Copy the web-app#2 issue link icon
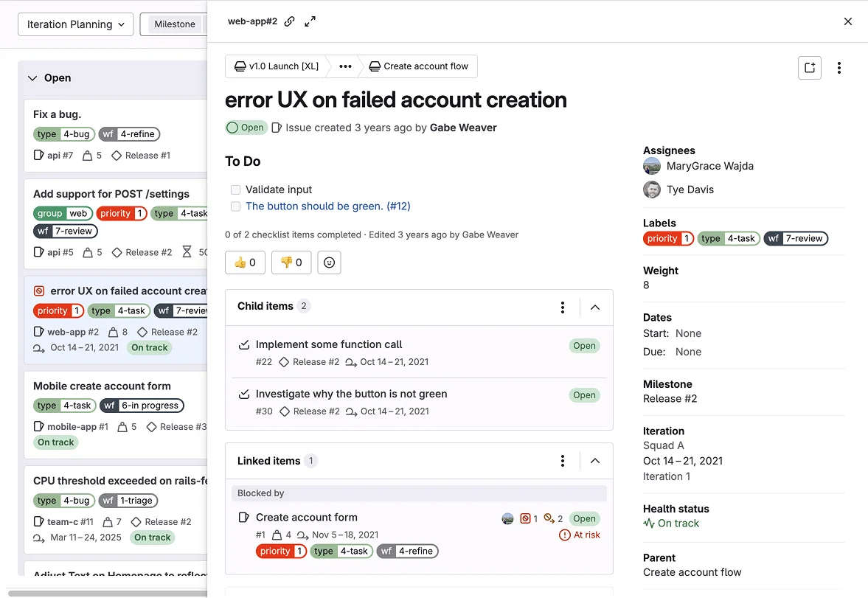 pos(289,21)
